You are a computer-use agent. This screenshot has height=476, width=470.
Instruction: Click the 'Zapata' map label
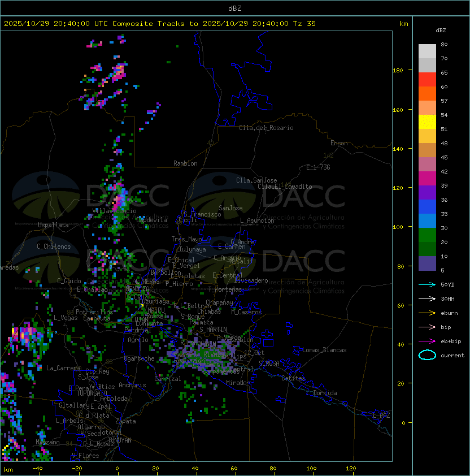pos(125,421)
